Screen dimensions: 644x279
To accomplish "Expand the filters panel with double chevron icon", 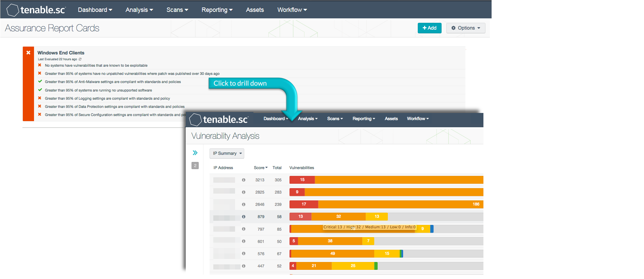I will (195, 153).
